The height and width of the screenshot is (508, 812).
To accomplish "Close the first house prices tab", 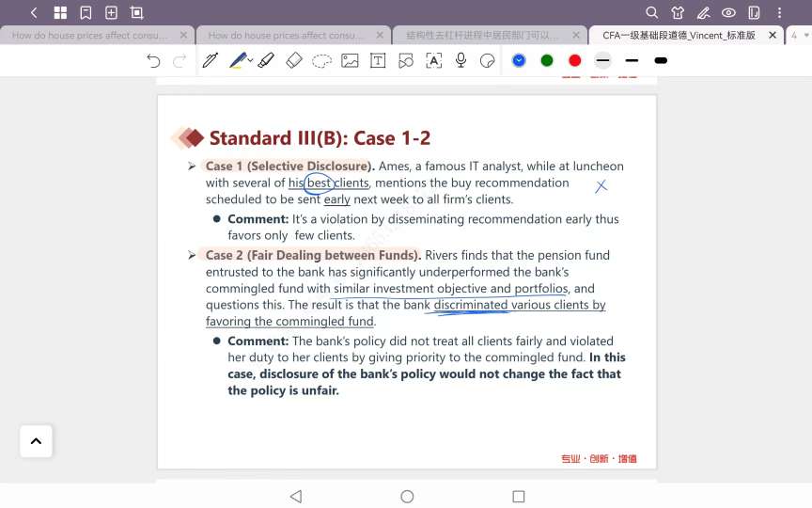I will point(183,35).
